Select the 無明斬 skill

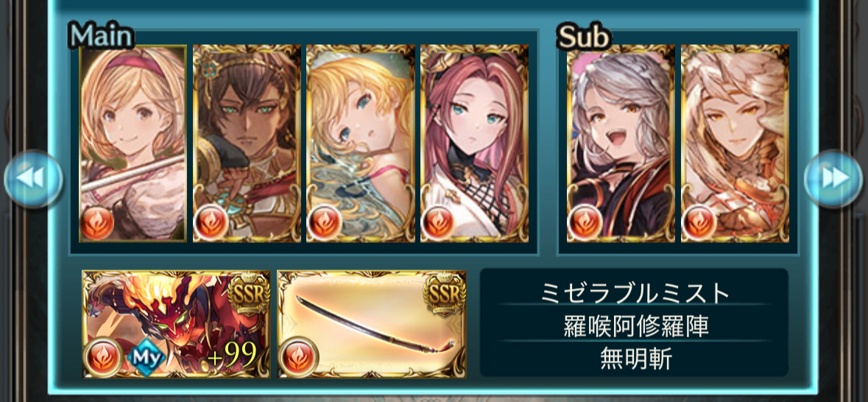point(634,360)
